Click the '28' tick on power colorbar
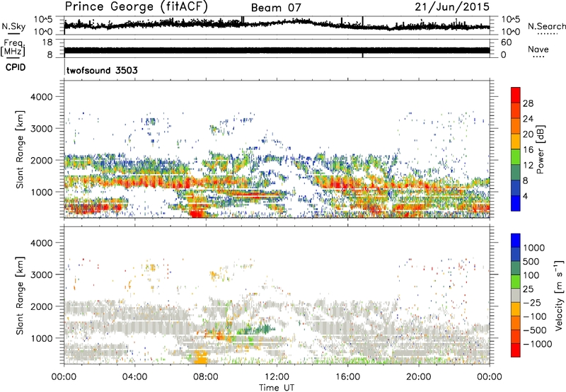The height and width of the screenshot is (392, 566). tap(528, 103)
